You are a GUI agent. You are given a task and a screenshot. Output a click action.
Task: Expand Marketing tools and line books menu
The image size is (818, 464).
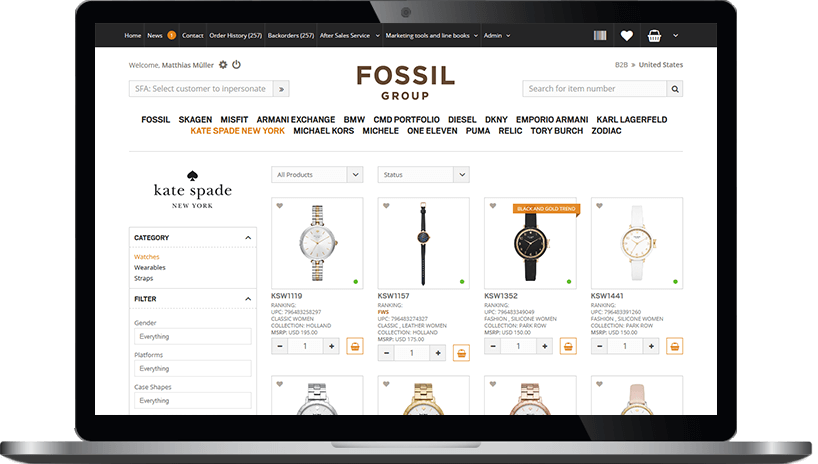click(431, 35)
